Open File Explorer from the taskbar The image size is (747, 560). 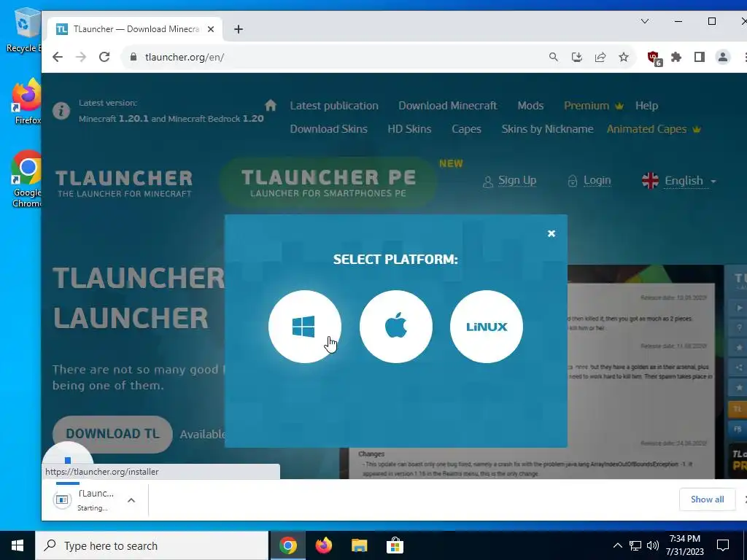[x=359, y=545]
